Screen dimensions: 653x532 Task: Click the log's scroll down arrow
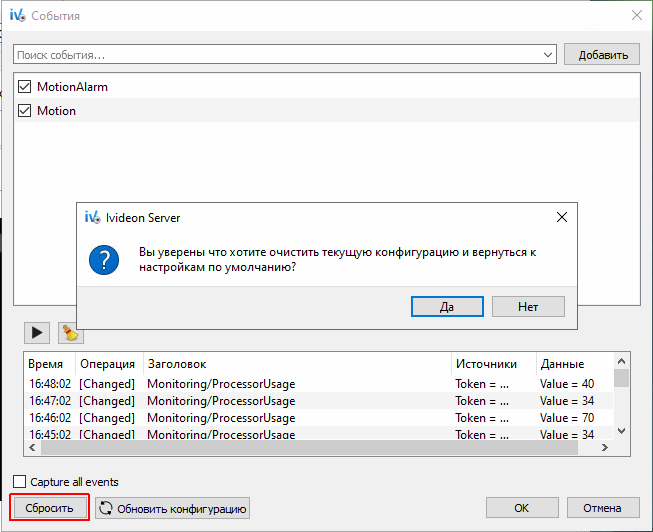[621, 431]
